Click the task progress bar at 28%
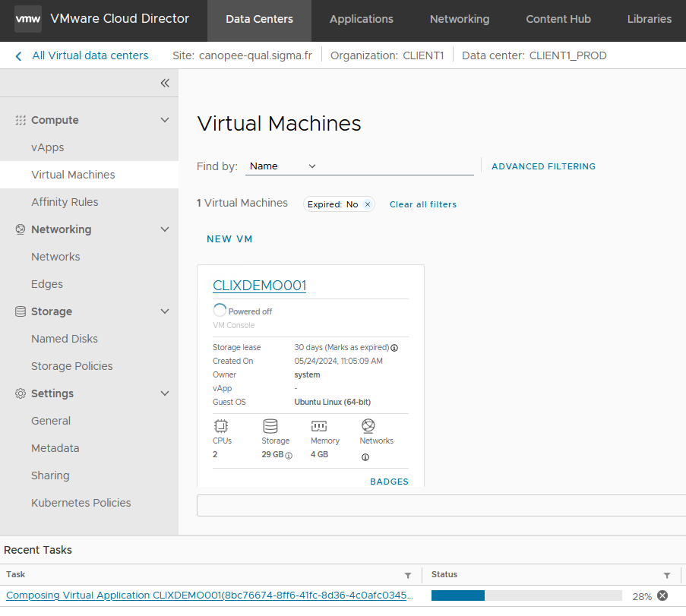This screenshot has width=686, height=616. (526, 595)
